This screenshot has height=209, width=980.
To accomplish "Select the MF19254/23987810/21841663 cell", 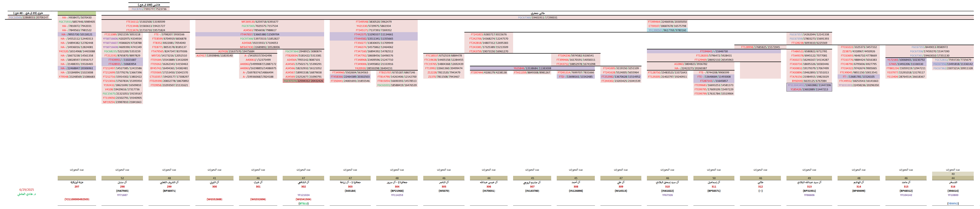I will (122, 102).
